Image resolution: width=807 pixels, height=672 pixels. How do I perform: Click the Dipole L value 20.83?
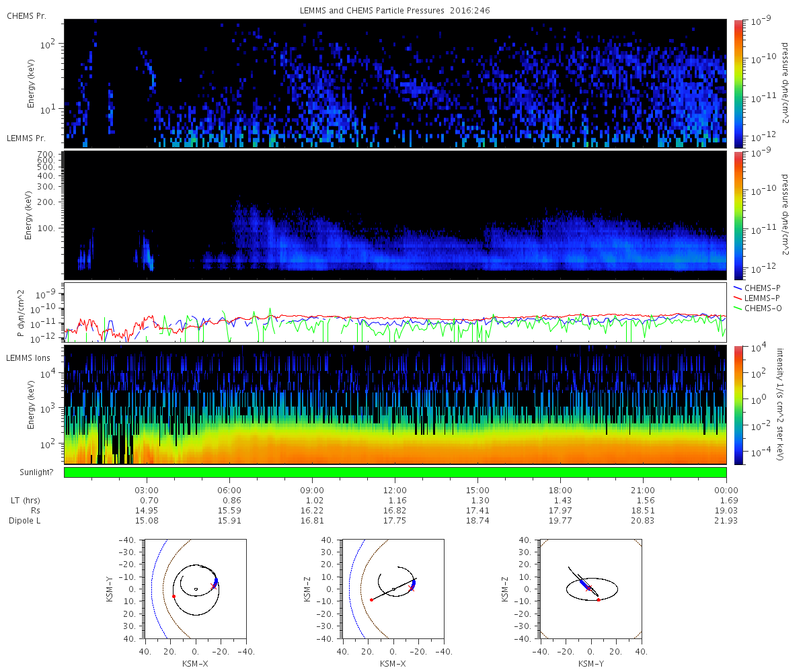coord(645,521)
